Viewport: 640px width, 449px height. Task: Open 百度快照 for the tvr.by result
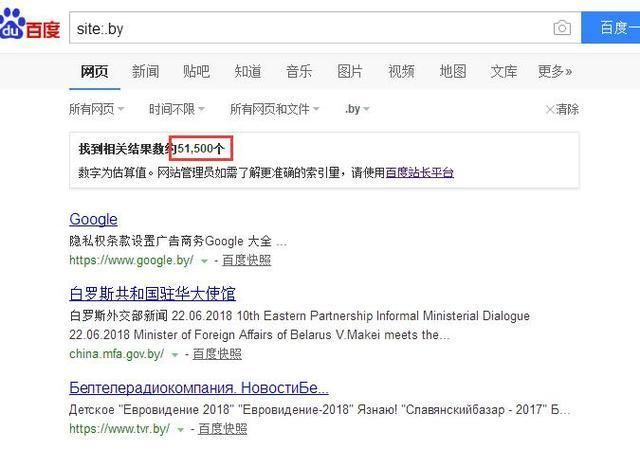pyautogui.click(x=222, y=429)
